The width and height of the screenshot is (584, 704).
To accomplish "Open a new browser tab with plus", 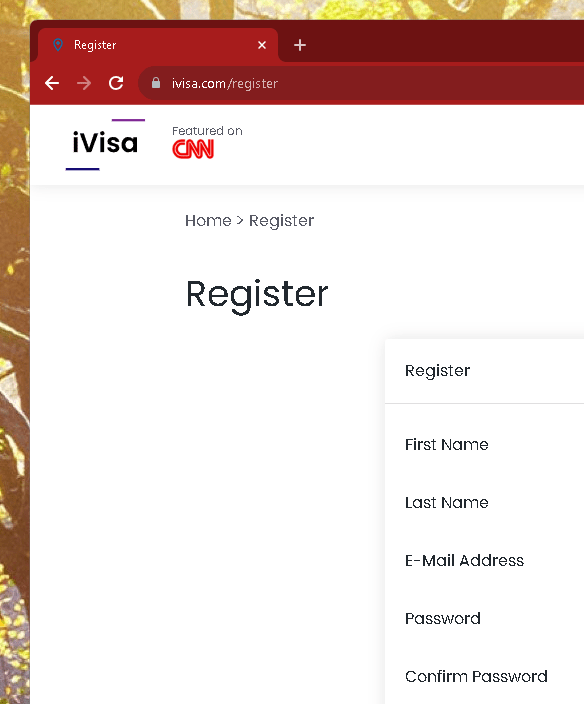I will coord(300,45).
